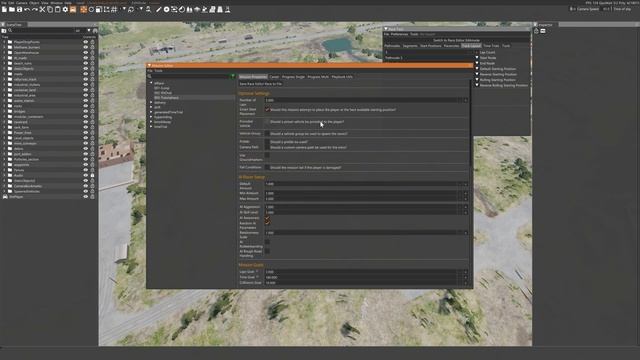The height and width of the screenshot is (360, 640).
Task: Click the Number of Laps input field
Action: pos(361,100)
